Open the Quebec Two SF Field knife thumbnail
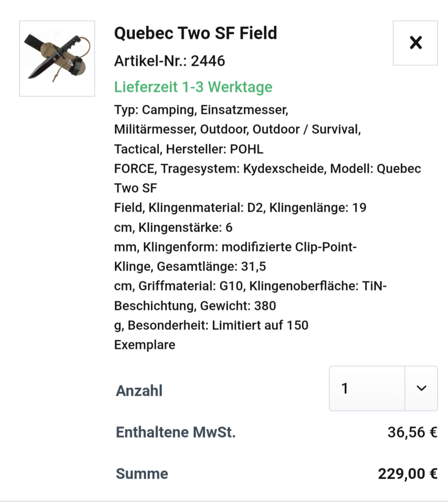 pos(57,59)
